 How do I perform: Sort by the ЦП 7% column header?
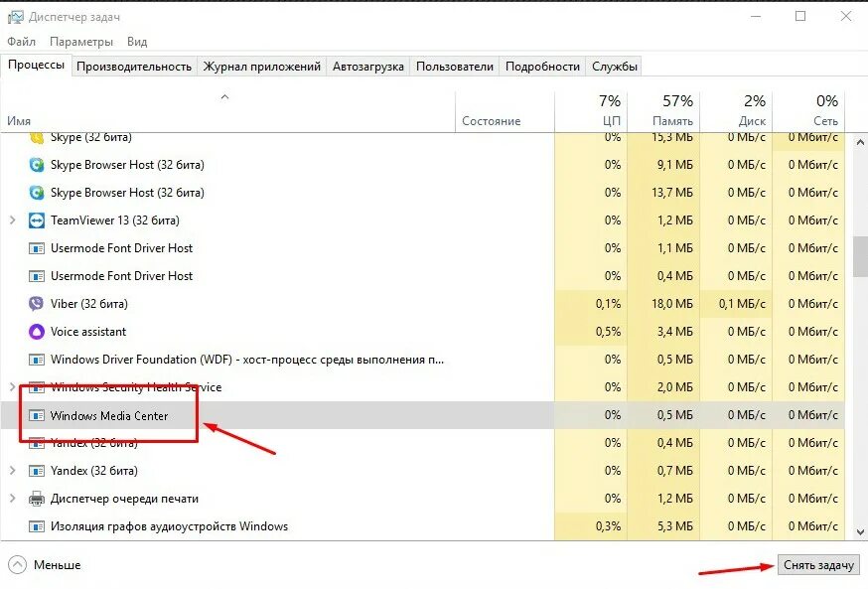pos(591,112)
